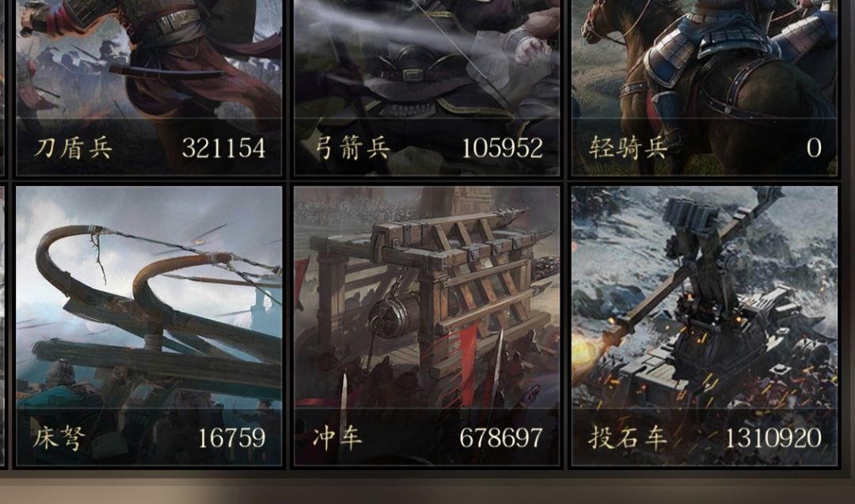Click the 105952 troop count
This screenshot has height=504, width=855.
(x=502, y=148)
